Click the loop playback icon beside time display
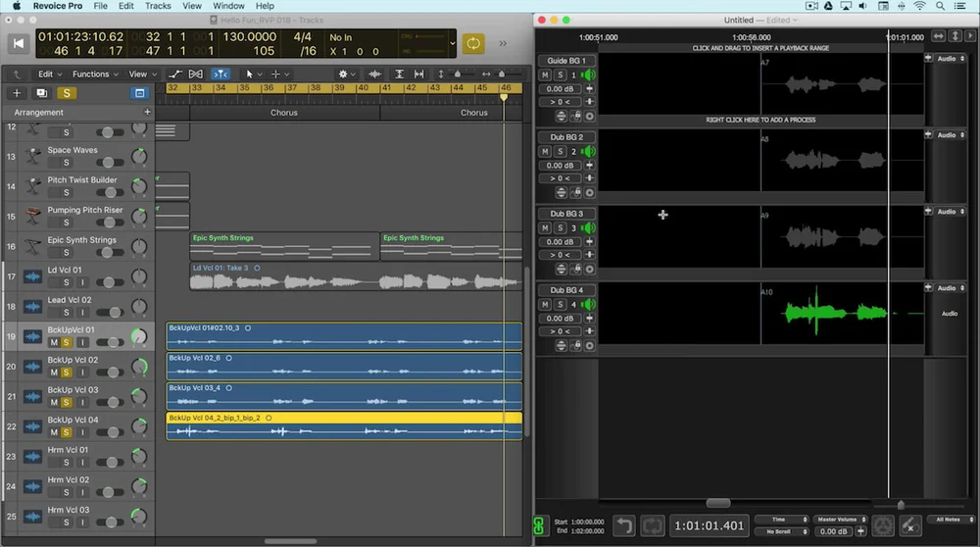This screenshot has height=547, width=980. [652, 525]
